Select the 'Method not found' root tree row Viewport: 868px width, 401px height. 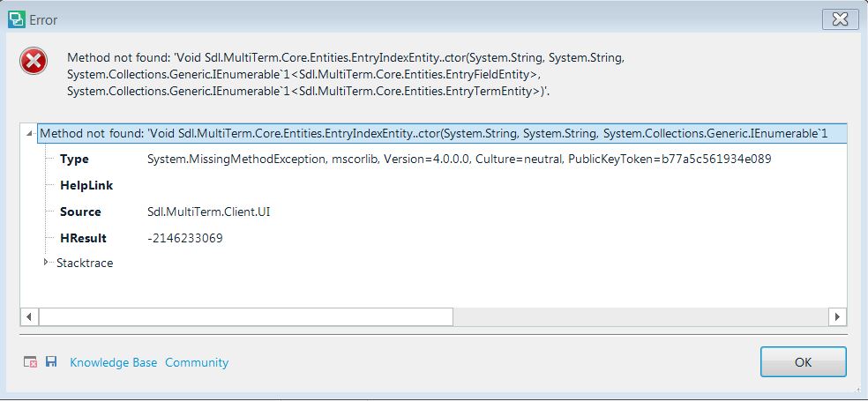click(442, 133)
